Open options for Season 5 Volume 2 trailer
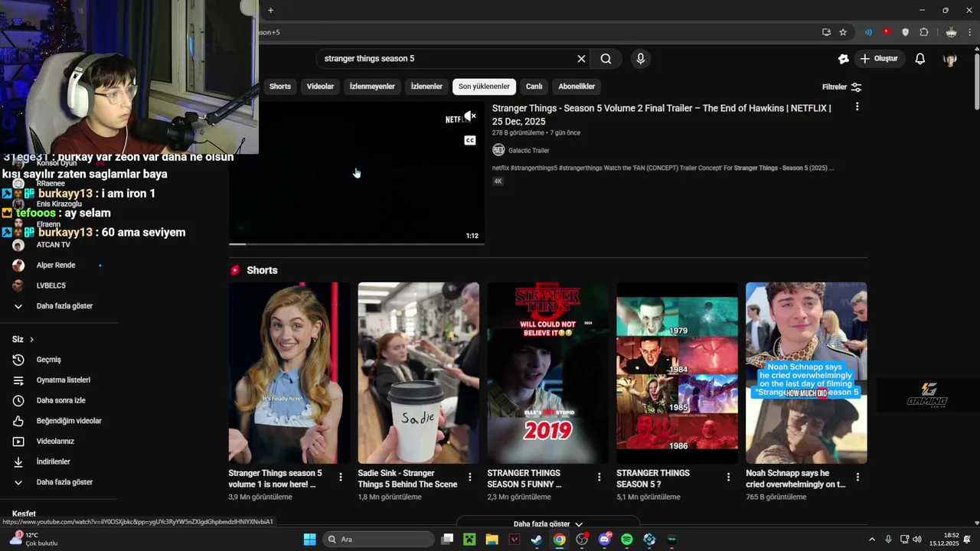 [857, 107]
